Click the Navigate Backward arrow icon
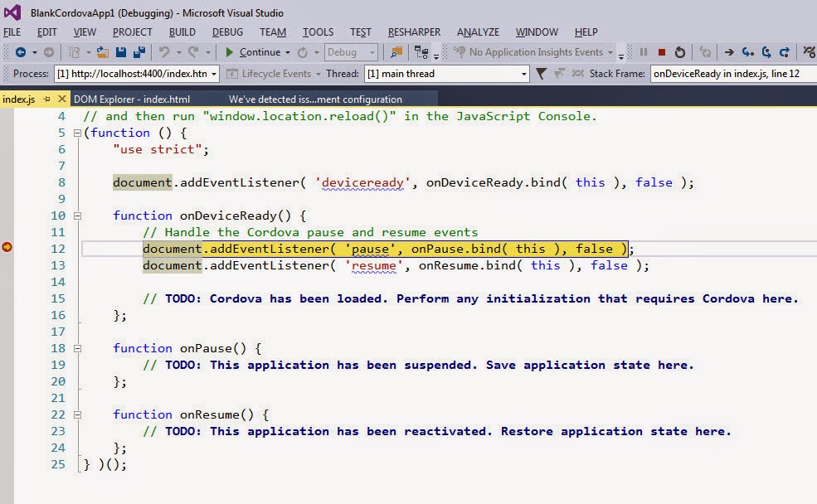 [20, 52]
